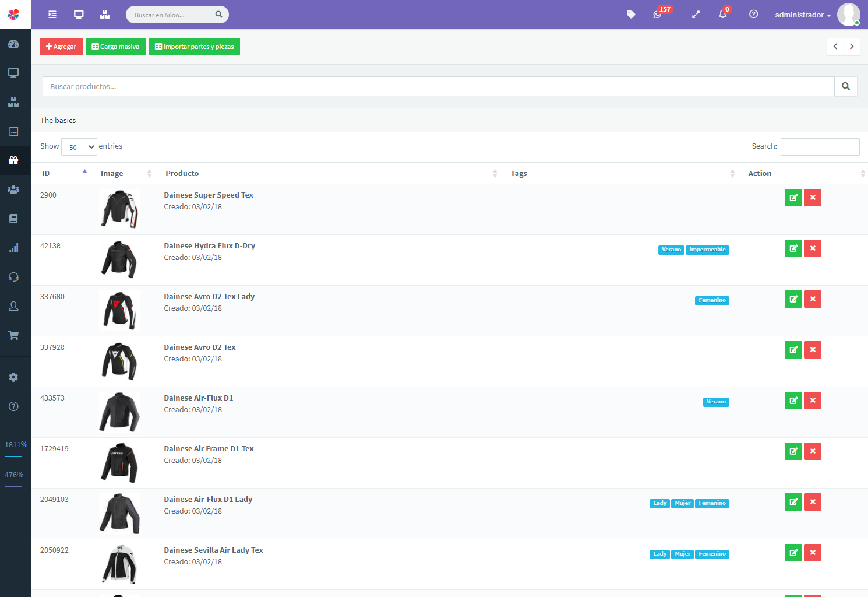The image size is (868, 597).
Task: Go to next page arrow
Action: pos(852,47)
